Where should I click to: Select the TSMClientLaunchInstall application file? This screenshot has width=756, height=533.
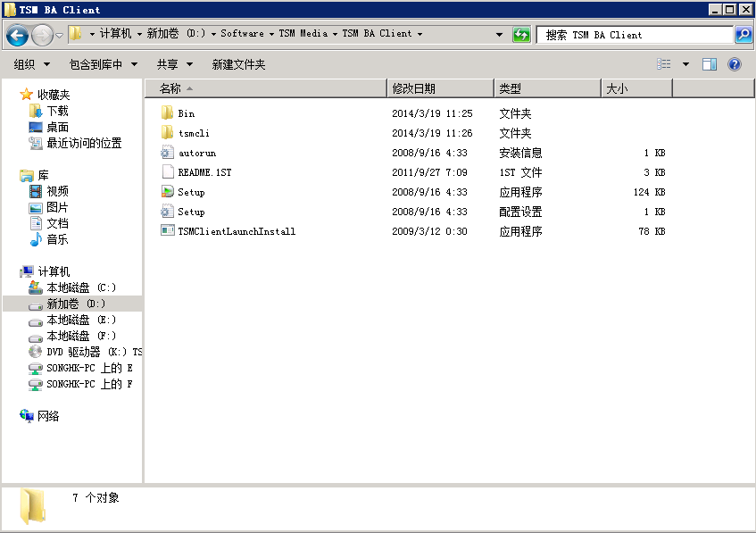[x=236, y=231]
